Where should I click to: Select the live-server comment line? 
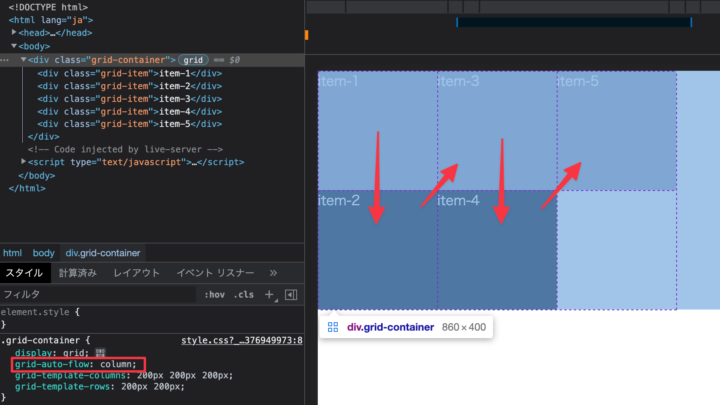[125, 149]
